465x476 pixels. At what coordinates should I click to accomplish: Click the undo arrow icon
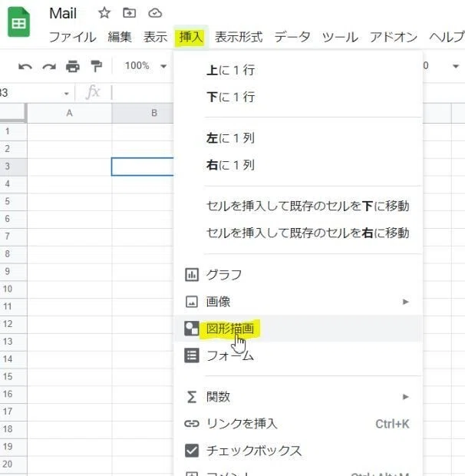pos(25,66)
